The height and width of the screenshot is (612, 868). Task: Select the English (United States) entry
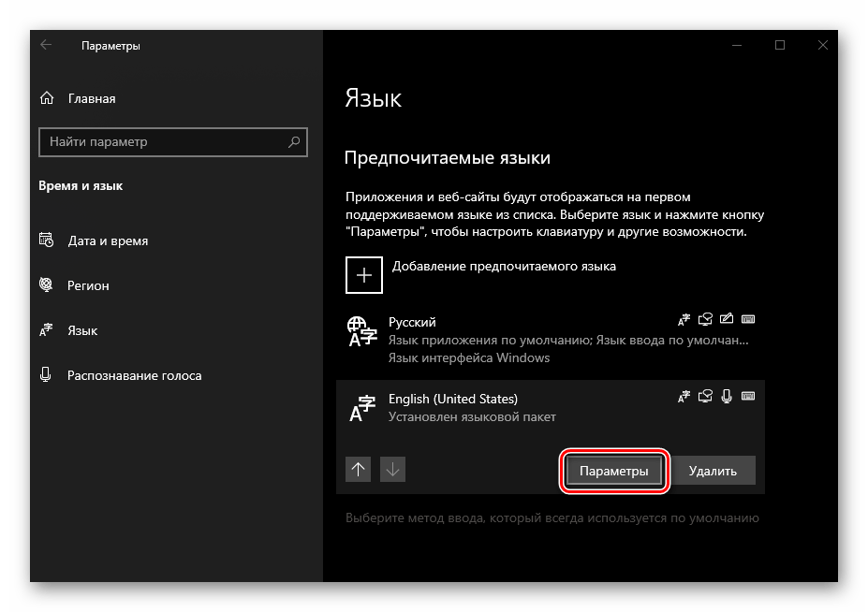point(506,407)
